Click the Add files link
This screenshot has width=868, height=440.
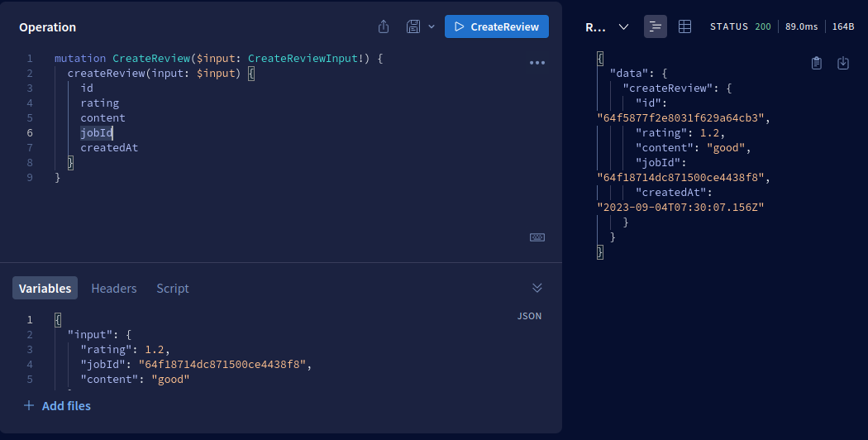[66, 405]
